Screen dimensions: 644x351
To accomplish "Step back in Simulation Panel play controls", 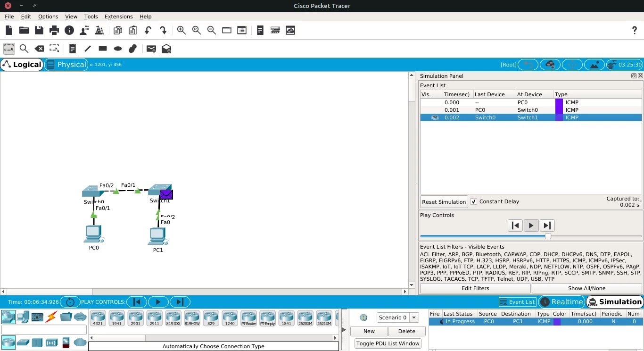I will (x=515, y=226).
